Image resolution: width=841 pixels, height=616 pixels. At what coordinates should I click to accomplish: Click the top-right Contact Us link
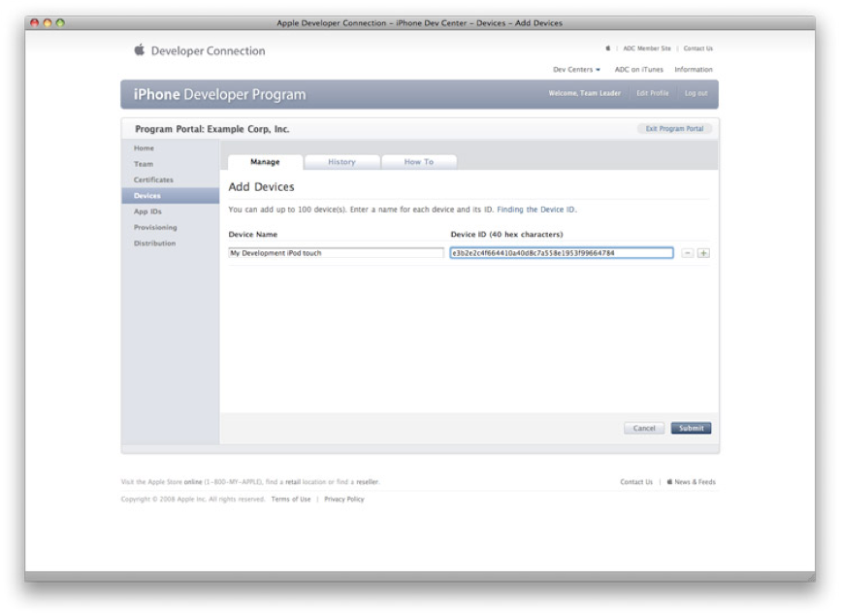tap(698, 49)
